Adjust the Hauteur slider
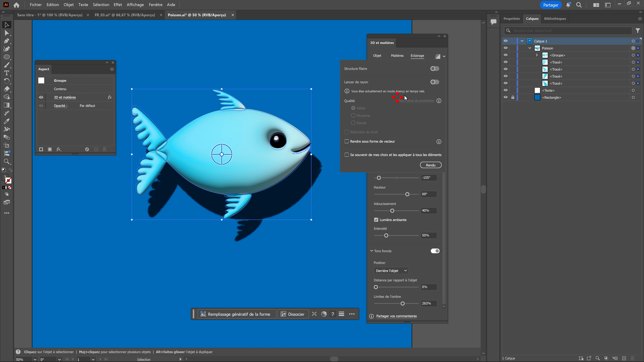The width and height of the screenshot is (644, 362). tap(407, 194)
